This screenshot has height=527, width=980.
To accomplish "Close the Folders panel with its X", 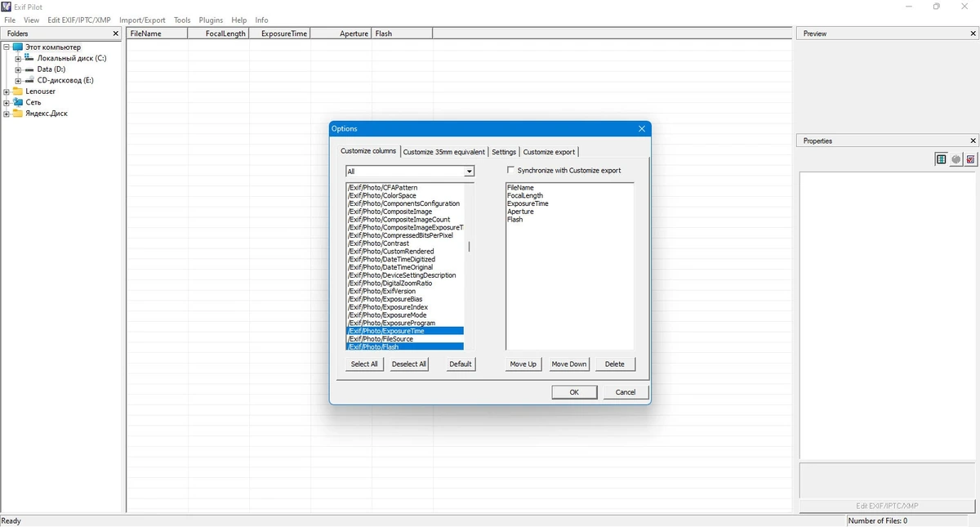I will [x=115, y=33].
